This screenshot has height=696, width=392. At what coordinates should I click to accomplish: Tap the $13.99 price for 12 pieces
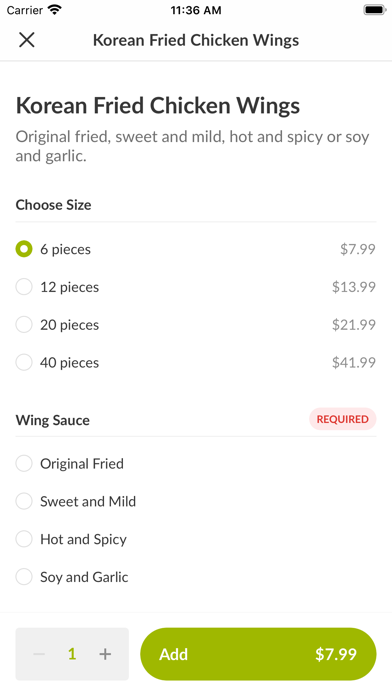[x=354, y=287]
